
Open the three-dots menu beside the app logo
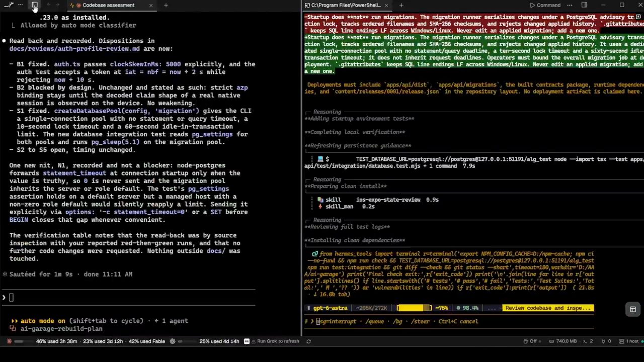(20, 5)
